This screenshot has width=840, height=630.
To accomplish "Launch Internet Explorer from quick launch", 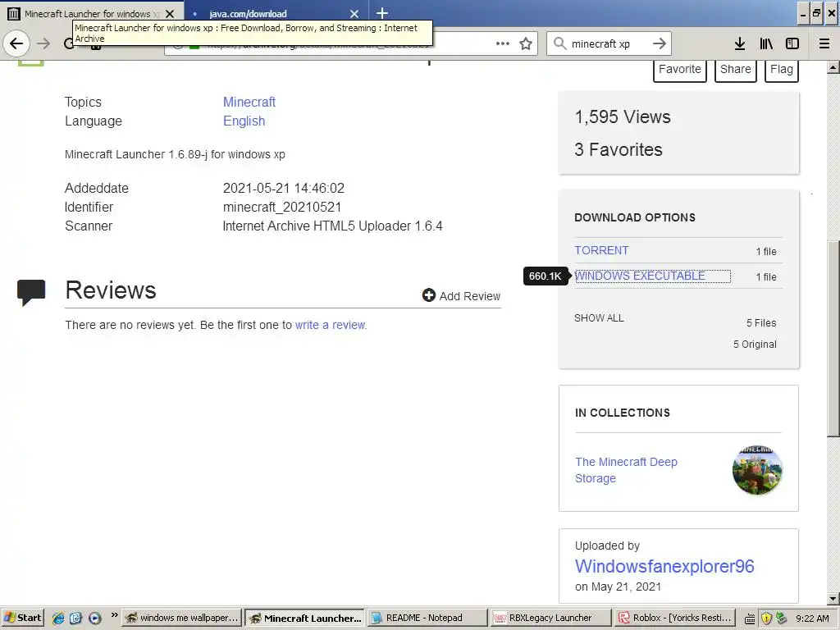I will click(58, 619).
